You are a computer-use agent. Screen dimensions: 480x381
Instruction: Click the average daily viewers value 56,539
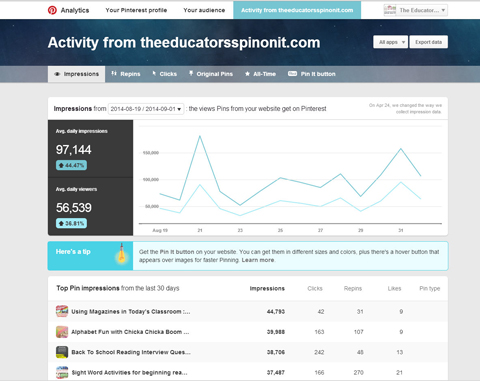pos(74,208)
